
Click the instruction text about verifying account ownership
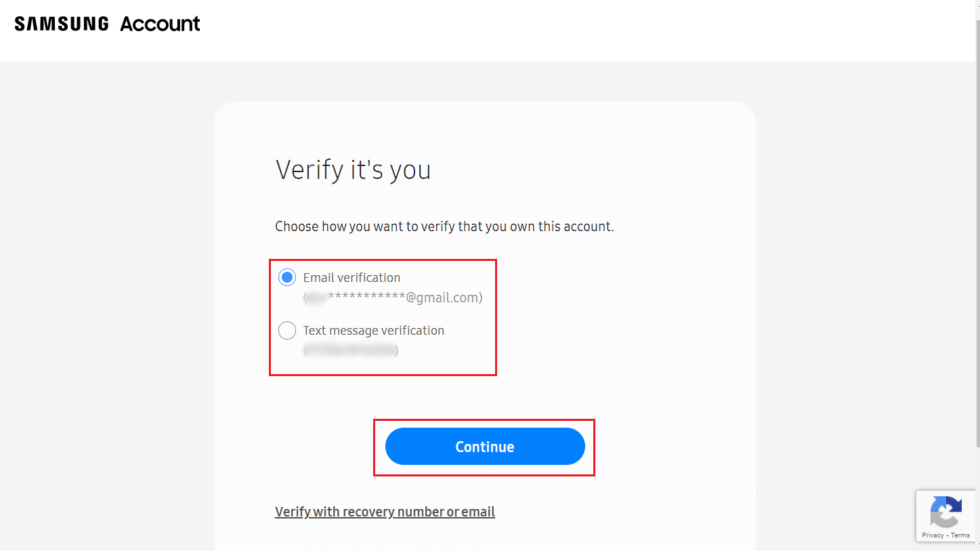point(444,226)
